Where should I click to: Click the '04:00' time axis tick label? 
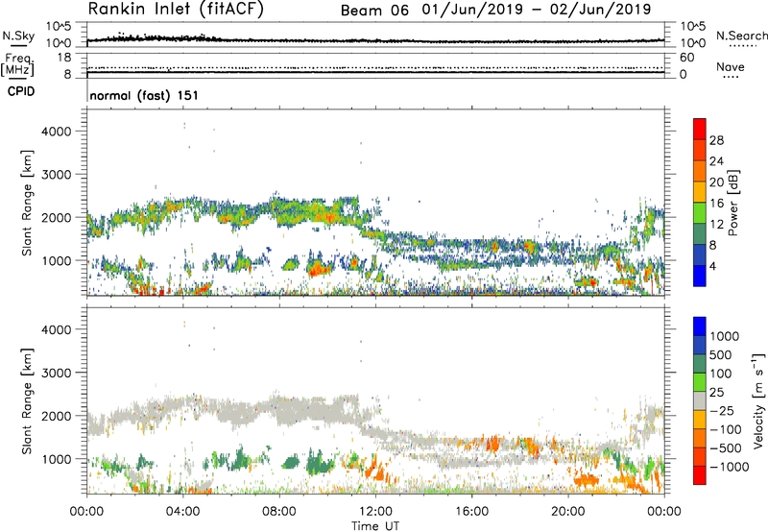pos(183,512)
